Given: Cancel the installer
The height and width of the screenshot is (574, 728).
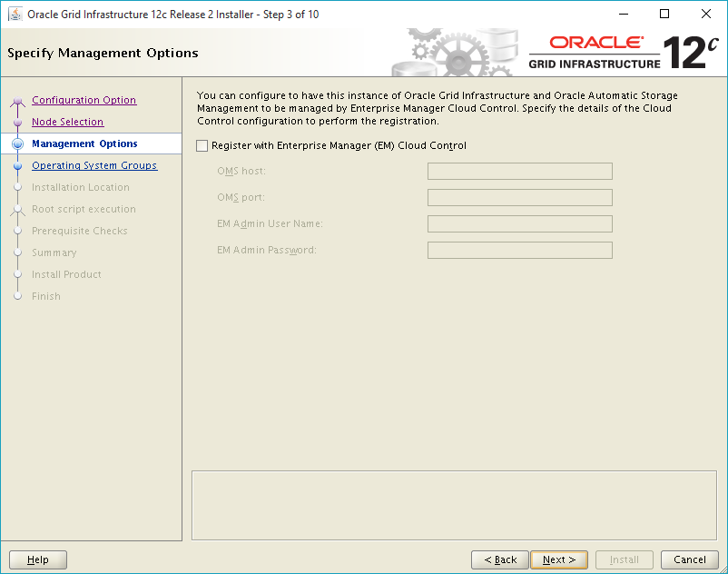Looking at the screenshot, I should click(690, 559).
